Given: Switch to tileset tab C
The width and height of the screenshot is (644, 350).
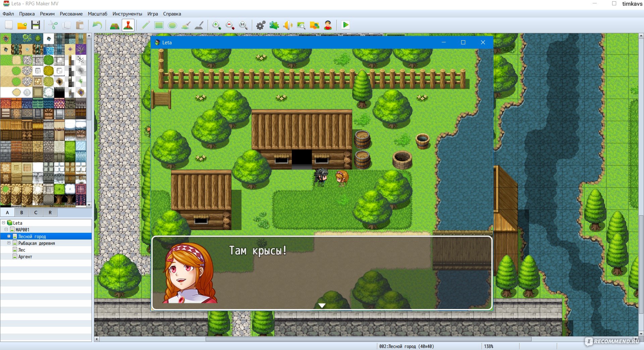Looking at the screenshot, I should coord(36,212).
